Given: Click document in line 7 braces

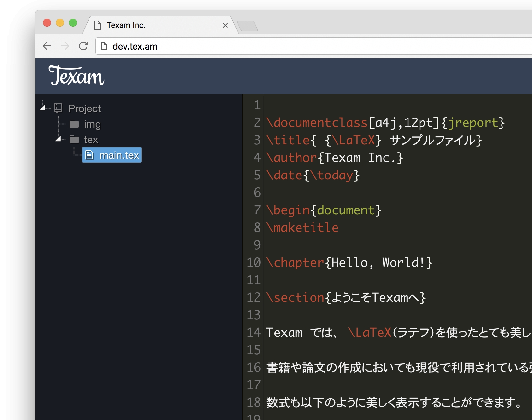Looking at the screenshot, I should coord(346,210).
